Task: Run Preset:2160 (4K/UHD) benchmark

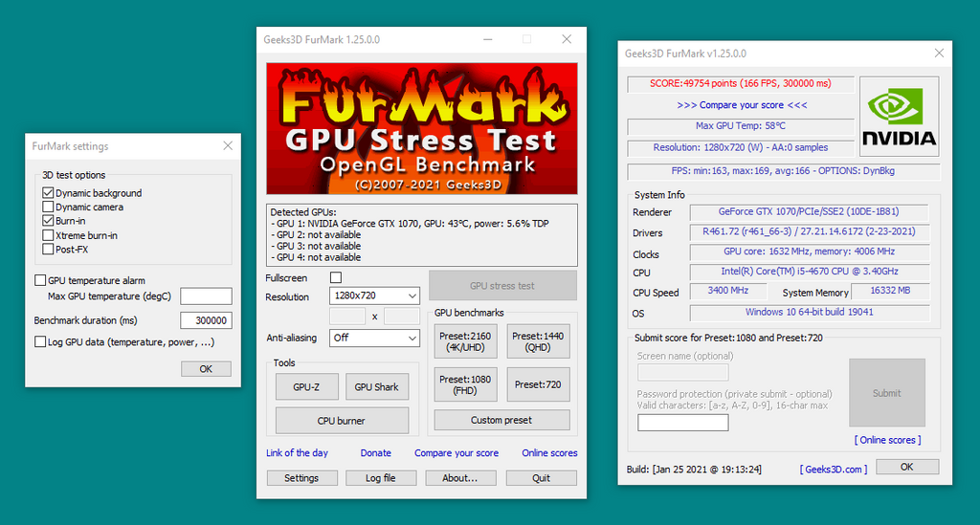Action: point(466,341)
